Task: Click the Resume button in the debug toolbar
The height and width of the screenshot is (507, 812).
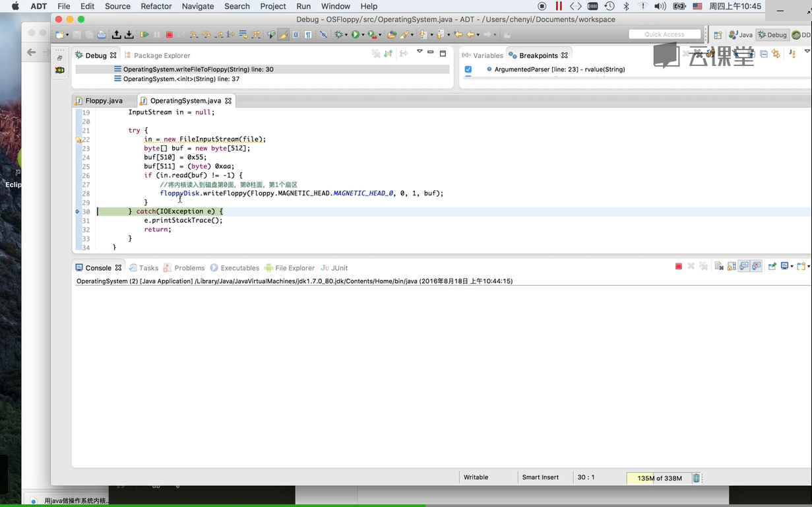Action: click(144, 34)
